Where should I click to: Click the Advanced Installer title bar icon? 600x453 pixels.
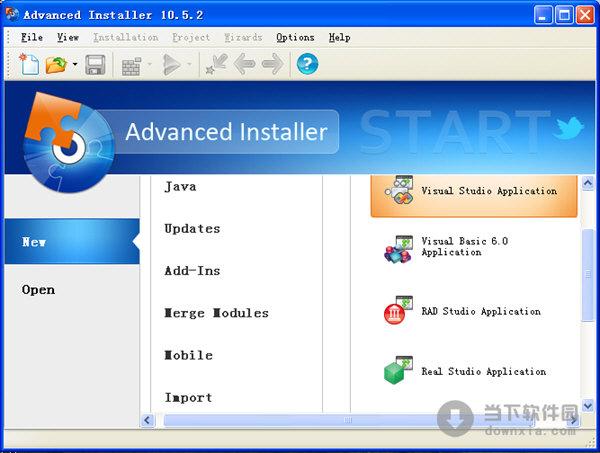12,15
